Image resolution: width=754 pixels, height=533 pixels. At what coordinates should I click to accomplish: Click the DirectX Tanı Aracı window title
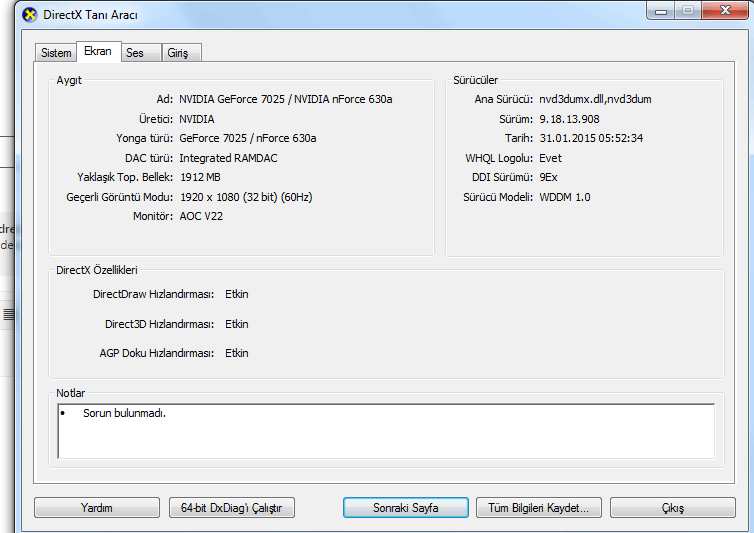90,15
